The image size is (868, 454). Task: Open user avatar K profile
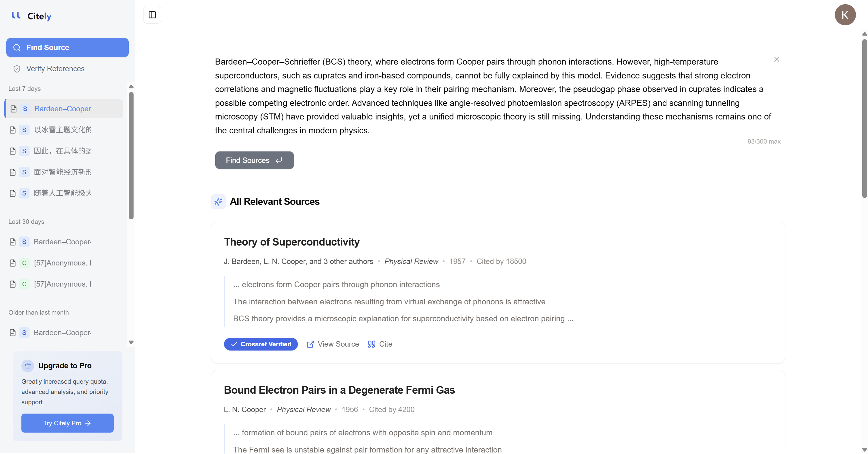click(x=844, y=15)
